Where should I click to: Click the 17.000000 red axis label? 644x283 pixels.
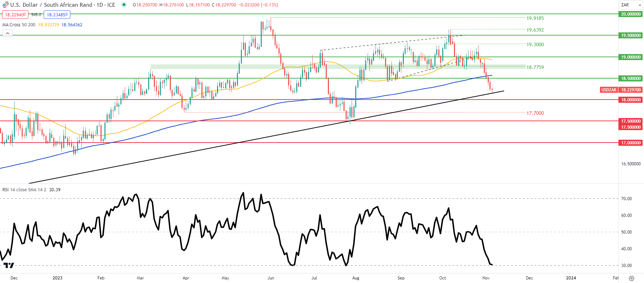[631, 143]
